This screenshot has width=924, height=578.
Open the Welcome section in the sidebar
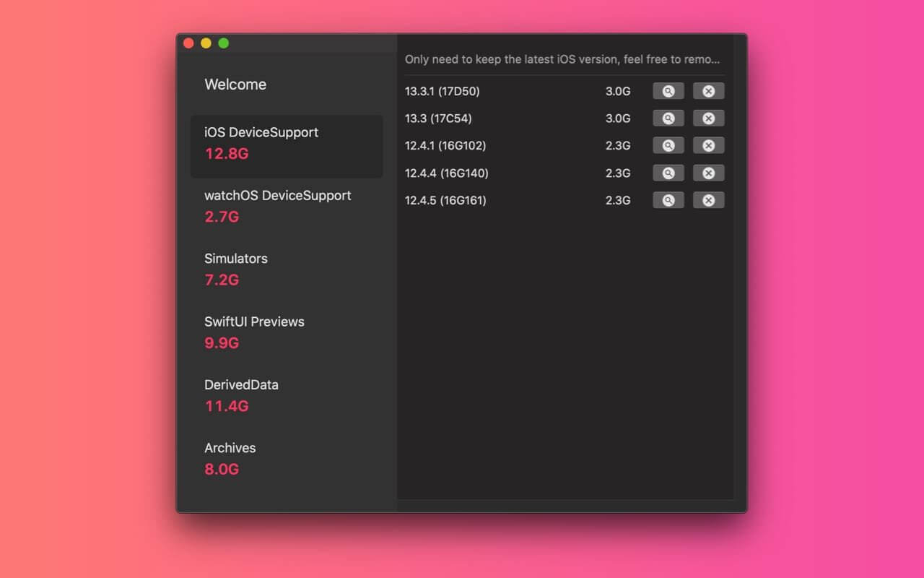pyautogui.click(x=235, y=85)
